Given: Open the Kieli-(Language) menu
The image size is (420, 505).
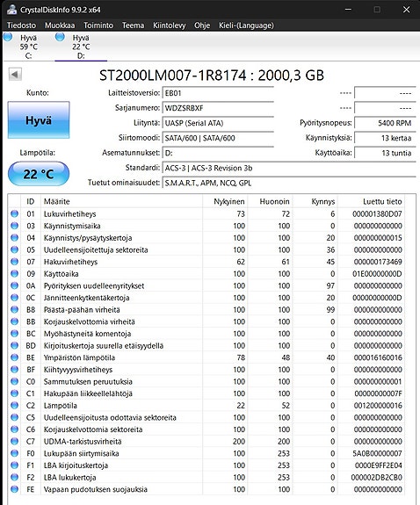Looking at the screenshot, I should click(x=246, y=25).
